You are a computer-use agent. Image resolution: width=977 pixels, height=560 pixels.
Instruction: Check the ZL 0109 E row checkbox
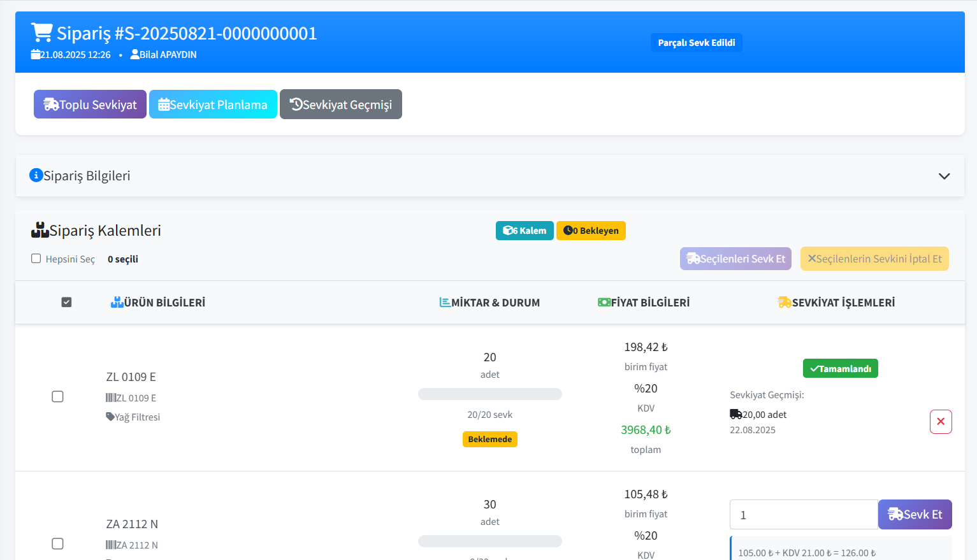57,397
